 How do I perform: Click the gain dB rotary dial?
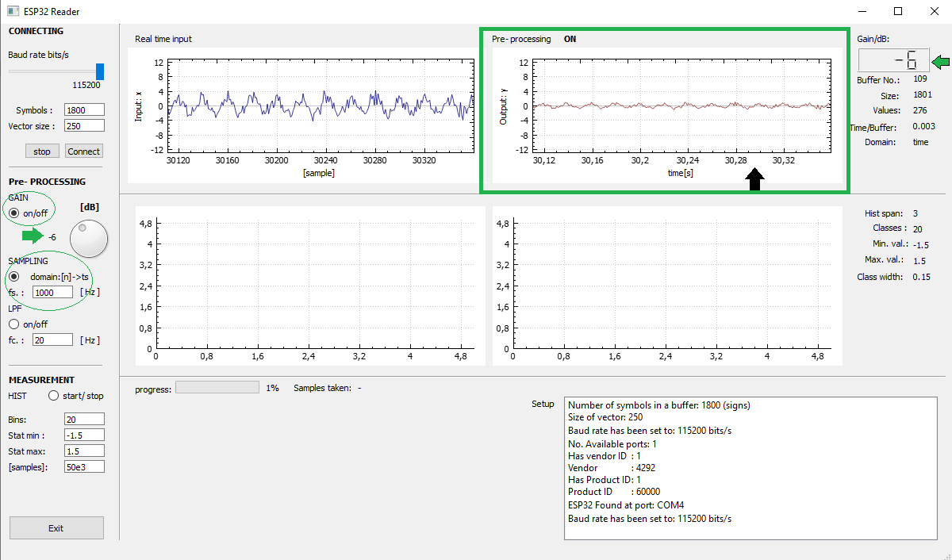coord(89,239)
